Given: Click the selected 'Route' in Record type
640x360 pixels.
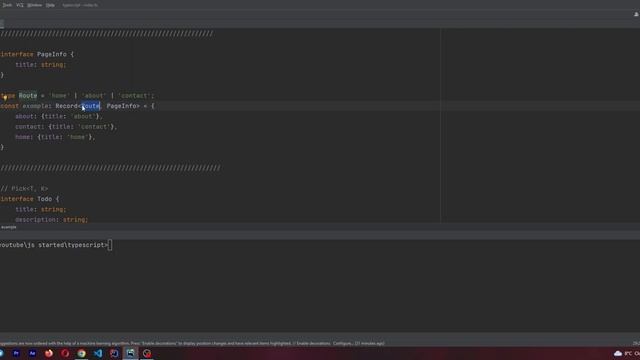Looking at the screenshot, I should coord(90,106).
